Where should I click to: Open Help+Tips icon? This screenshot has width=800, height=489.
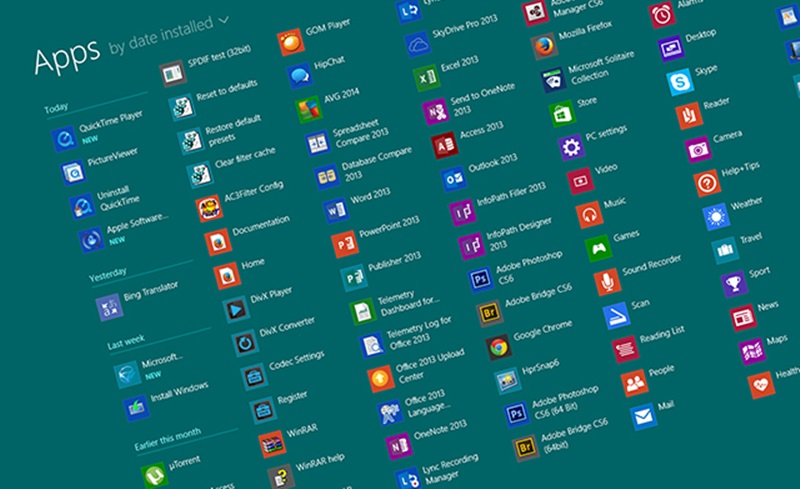click(x=707, y=183)
